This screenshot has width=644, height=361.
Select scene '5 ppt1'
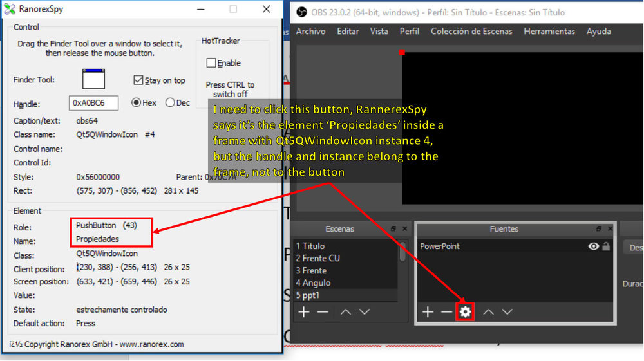coord(345,295)
